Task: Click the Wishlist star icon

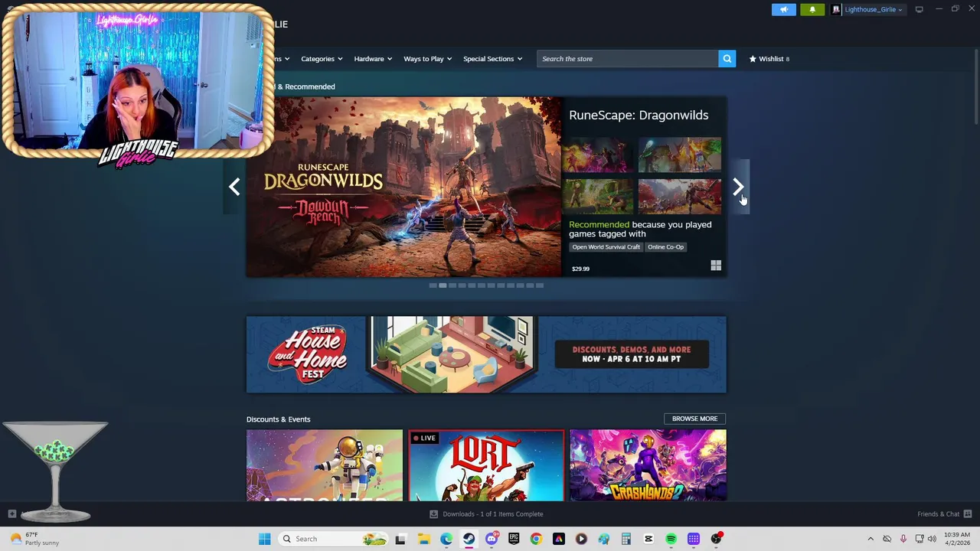Action: (x=753, y=58)
